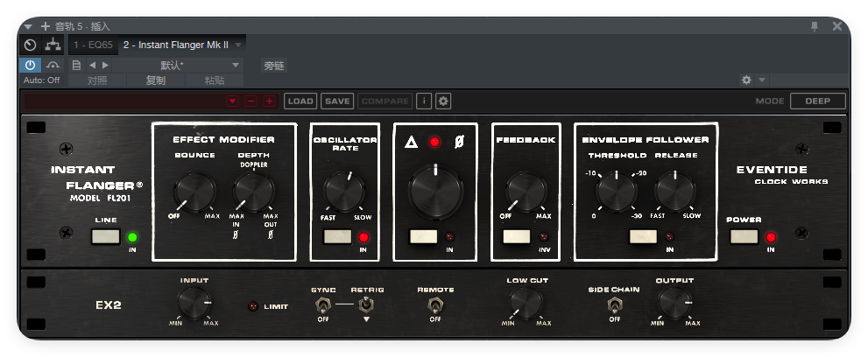
Task: Click the DEPTH knob
Action: [x=253, y=192]
